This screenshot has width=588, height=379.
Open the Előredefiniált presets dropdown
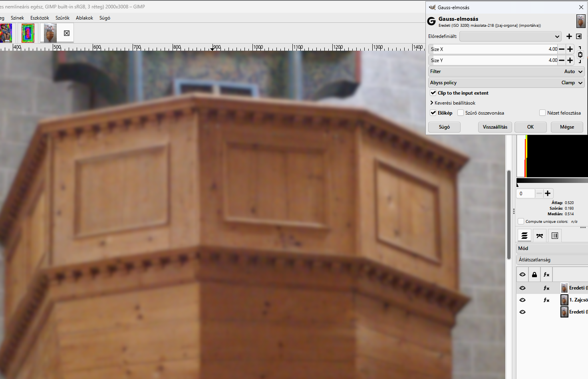(511, 36)
